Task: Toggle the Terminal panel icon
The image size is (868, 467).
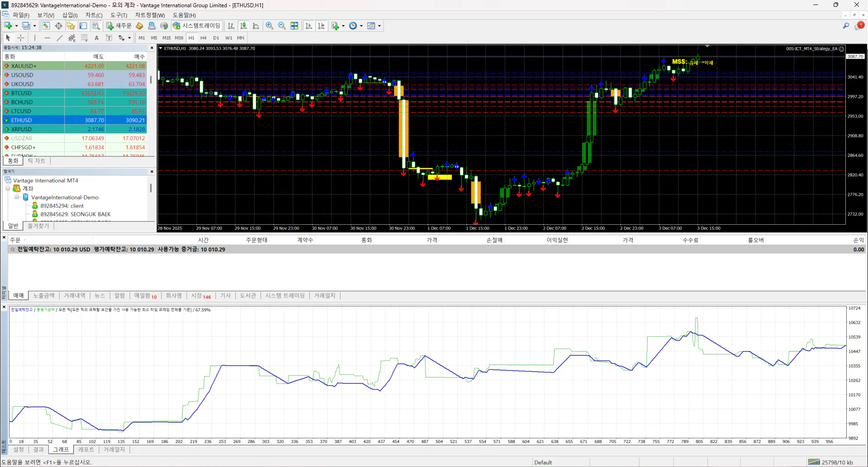Action: click(x=83, y=26)
